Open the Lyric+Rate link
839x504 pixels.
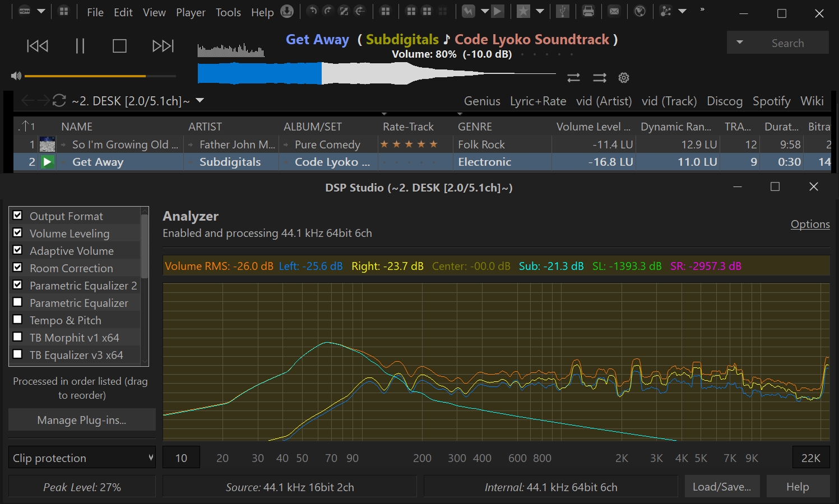click(x=538, y=101)
